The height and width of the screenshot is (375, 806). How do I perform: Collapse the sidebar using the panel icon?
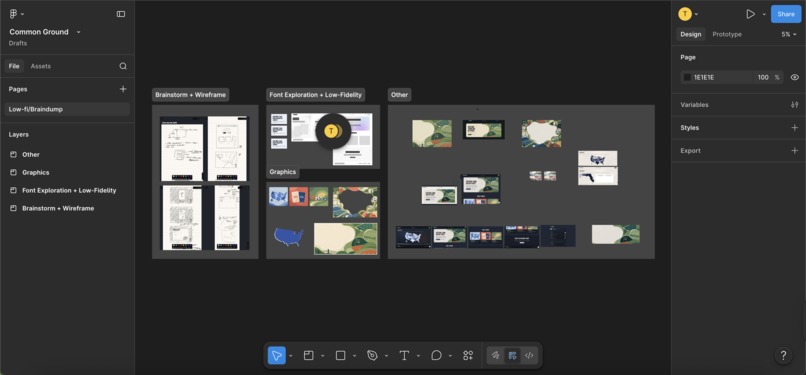(121, 14)
